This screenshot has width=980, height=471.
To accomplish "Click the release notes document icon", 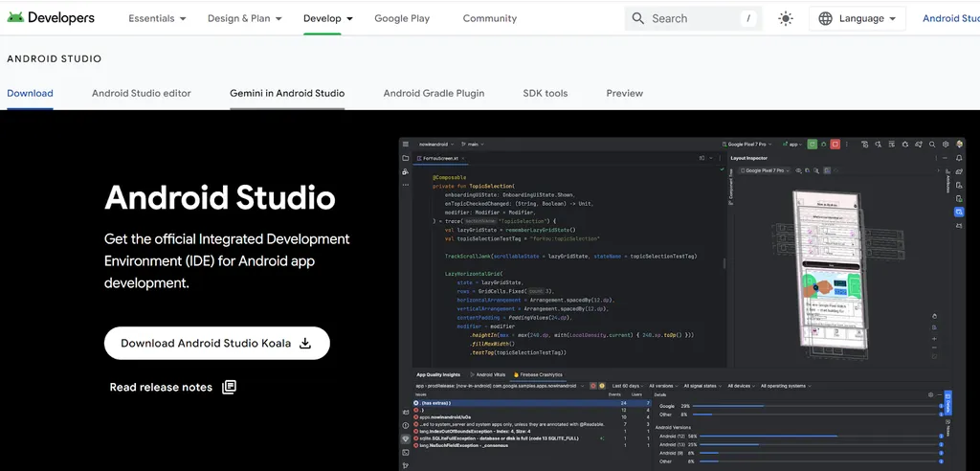I will point(230,387).
